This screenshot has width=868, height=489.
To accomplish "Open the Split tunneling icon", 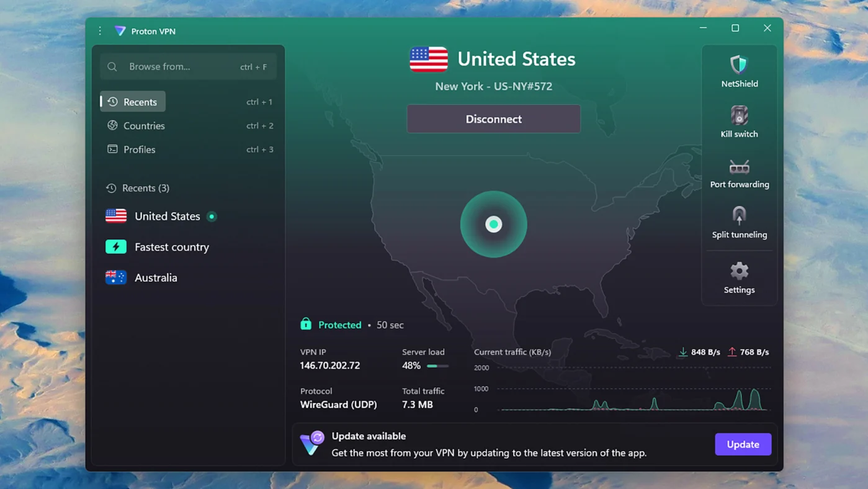I will click(739, 216).
